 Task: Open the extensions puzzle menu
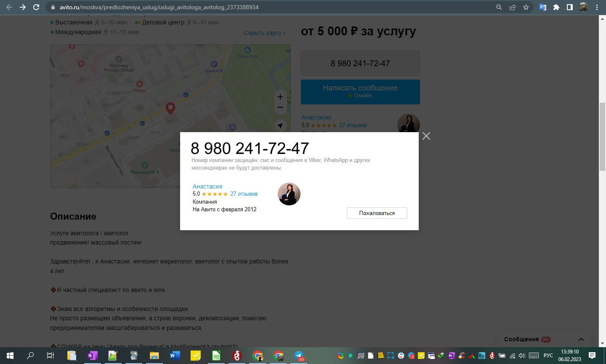pos(556,7)
